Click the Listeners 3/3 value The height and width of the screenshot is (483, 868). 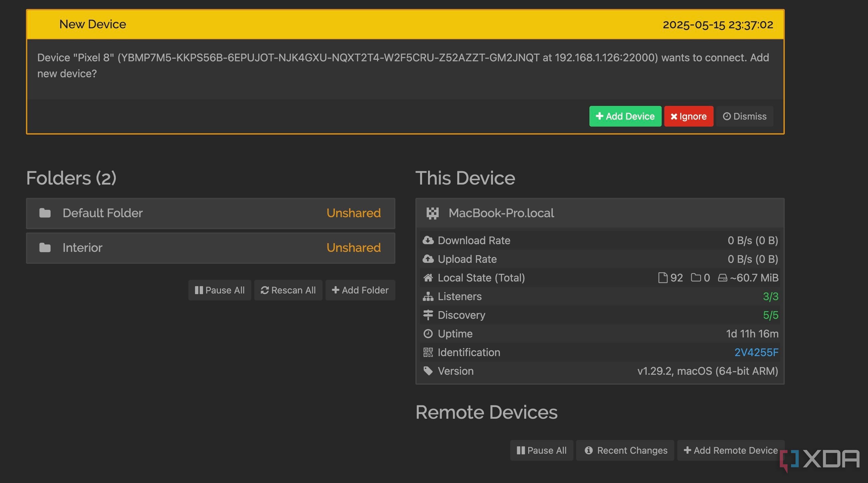pos(770,296)
